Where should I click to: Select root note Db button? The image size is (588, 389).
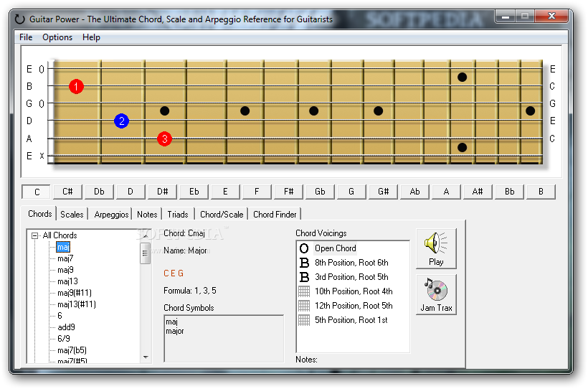(99, 192)
